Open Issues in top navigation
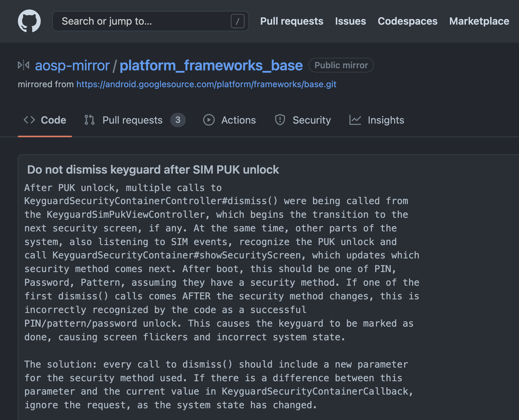 350,21
